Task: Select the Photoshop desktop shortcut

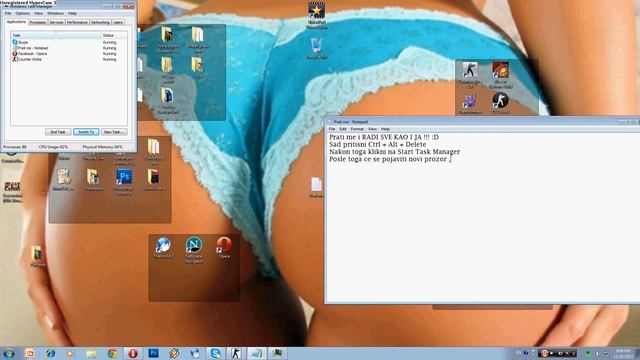Action: coord(124,178)
